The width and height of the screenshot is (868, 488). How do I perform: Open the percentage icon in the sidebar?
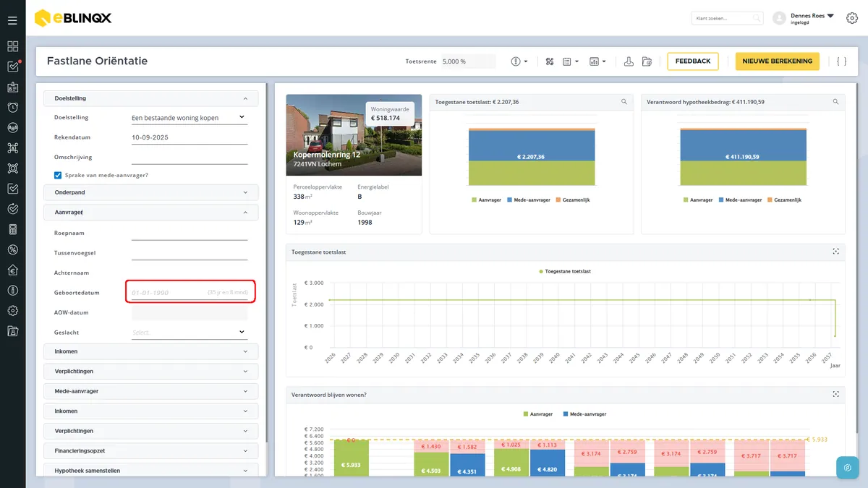click(x=12, y=249)
